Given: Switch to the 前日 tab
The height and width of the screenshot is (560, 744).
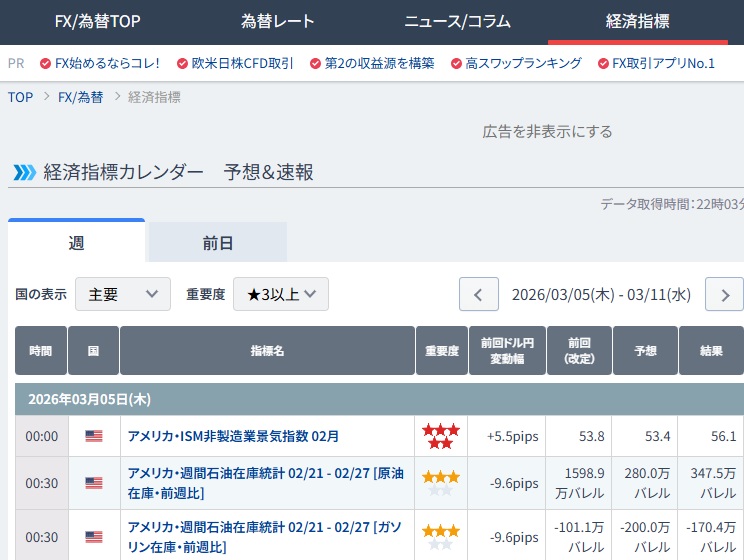Looking at the screenshot, I should 218,243.
